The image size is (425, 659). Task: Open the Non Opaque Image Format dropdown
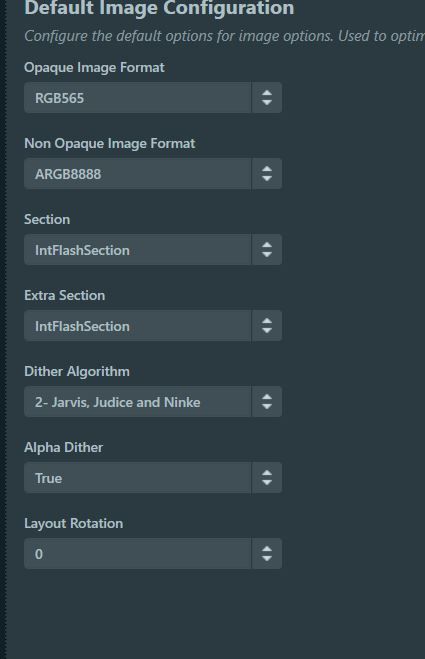(x=153, y=174)
